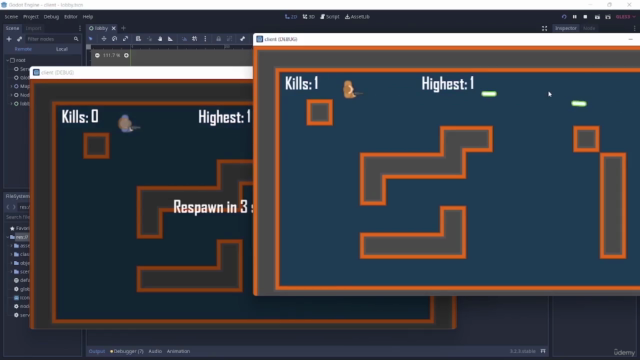Switch to the Node tab
640x360 pixels.
[589, 28]
